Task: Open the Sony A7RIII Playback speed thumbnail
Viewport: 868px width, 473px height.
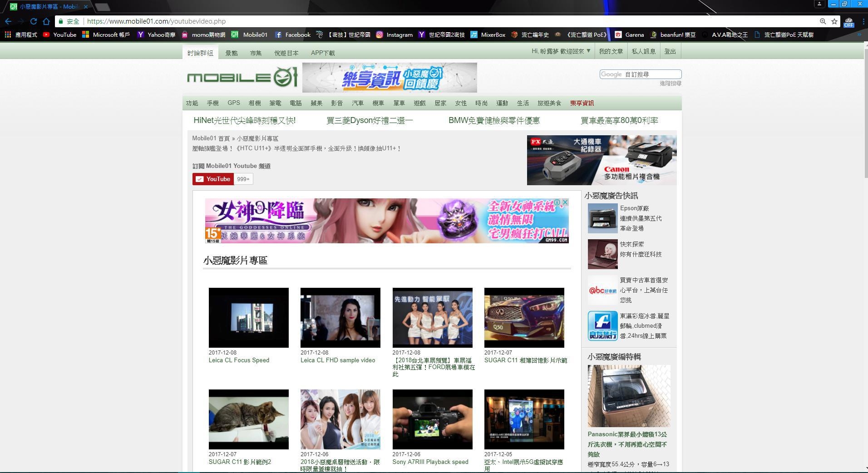Action: tap(433, 419)
